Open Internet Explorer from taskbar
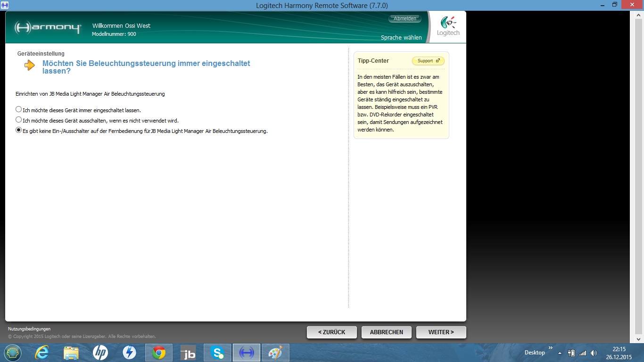Screen dimensions: 644x362 (42, 353)
